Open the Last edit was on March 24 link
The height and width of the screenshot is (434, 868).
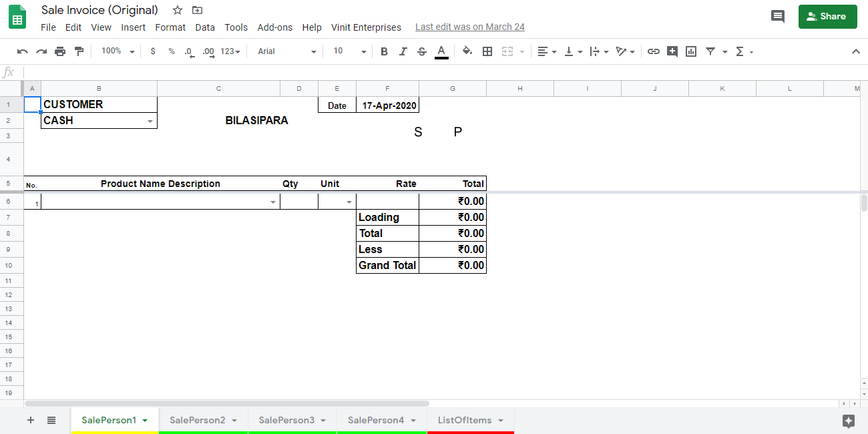click(469, 27)
